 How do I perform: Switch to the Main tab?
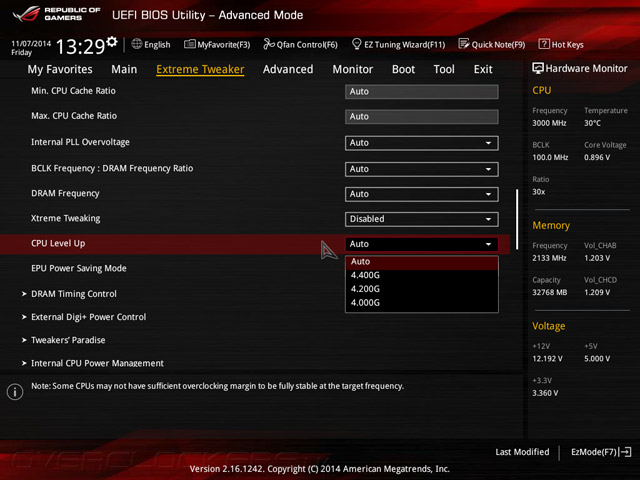[x=124, y=69]
